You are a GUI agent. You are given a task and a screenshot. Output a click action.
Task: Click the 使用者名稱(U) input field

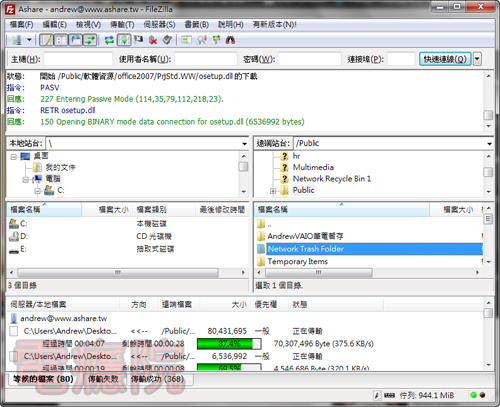pyautogui.click(x=206, y=59)
